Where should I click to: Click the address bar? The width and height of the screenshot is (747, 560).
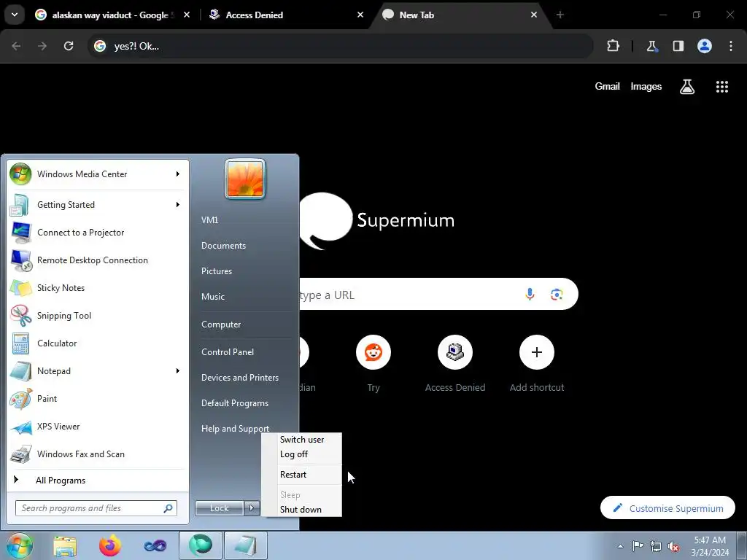point(341,46)
